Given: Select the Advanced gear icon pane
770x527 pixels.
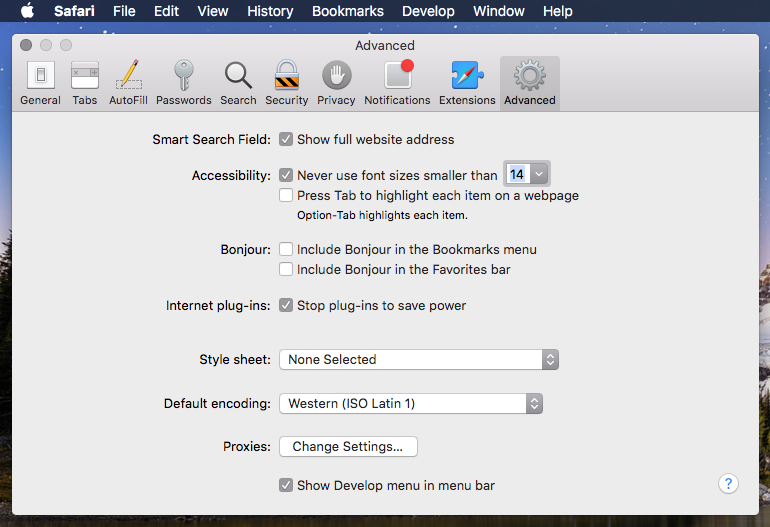Looking at the screenshot, I should pyautogui.click(x=530, y=83).
